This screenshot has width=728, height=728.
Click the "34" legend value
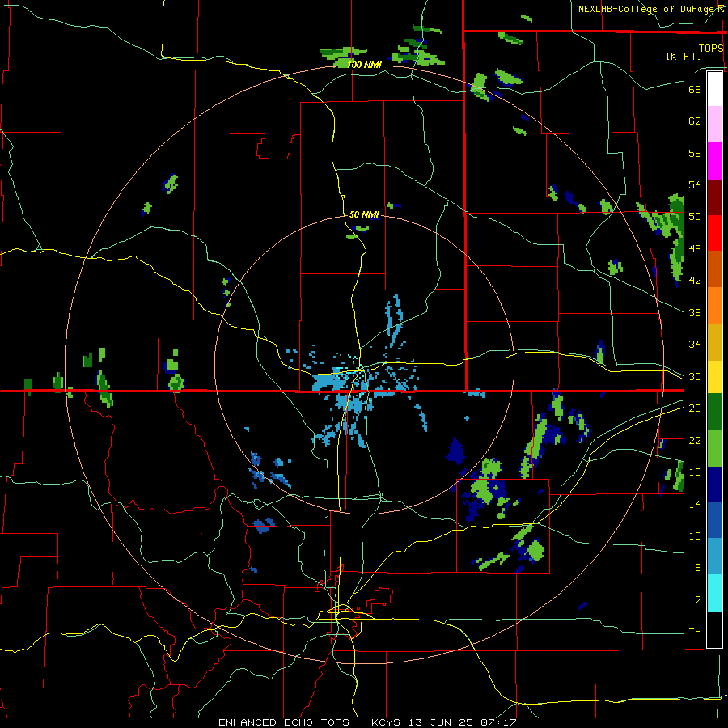[695, 345]
